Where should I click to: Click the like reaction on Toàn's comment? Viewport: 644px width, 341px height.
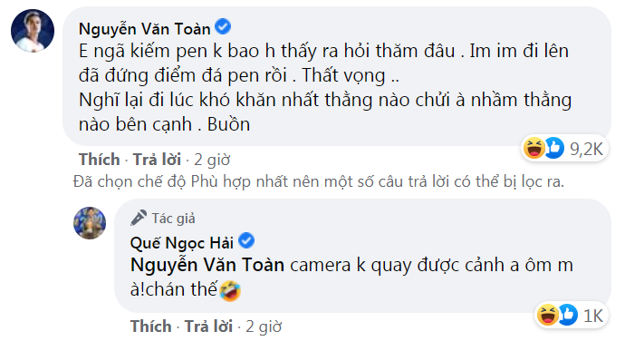tap(554, 148)
